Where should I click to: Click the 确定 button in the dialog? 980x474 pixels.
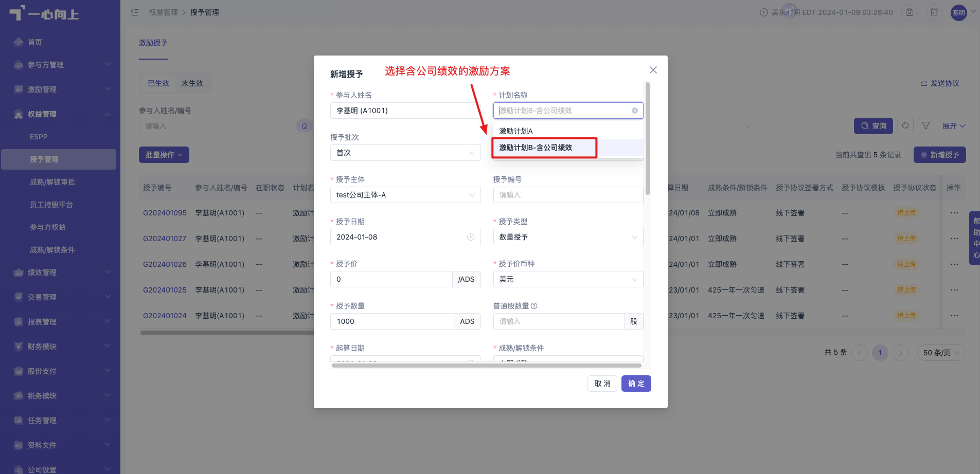tap(636, 384)
